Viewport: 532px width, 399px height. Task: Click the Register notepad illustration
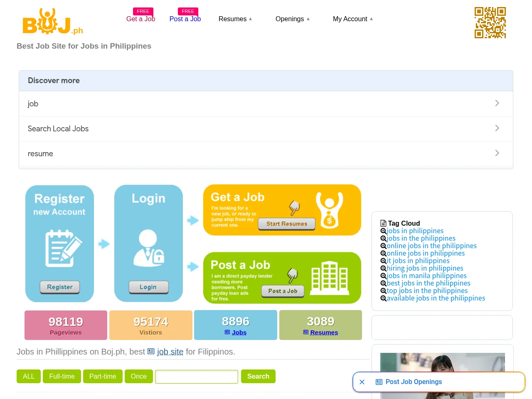pos(63,248)
